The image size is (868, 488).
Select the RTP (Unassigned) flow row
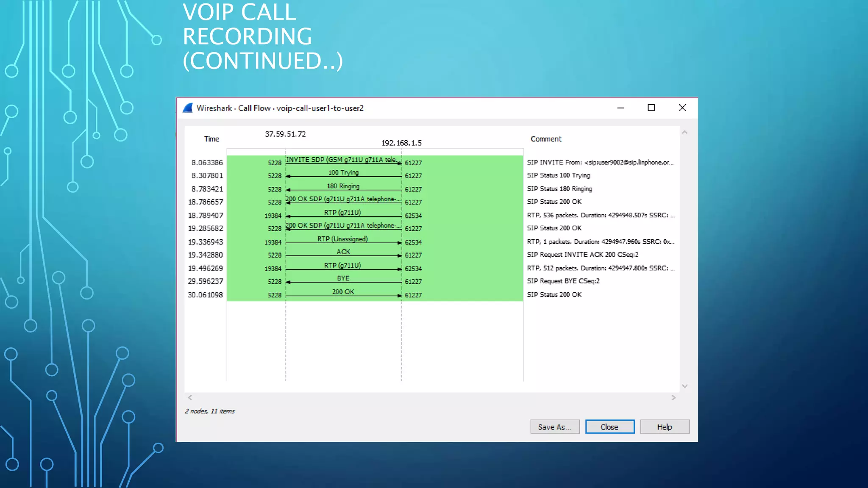(x=343, y=242)
